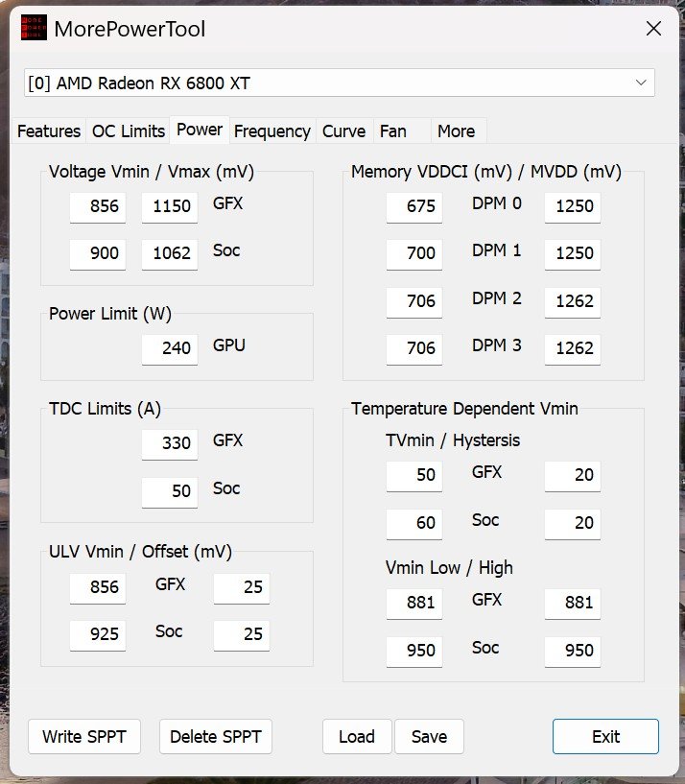Click the "Memory VDDCI (mV) / MVDD (mV)" label

(x=486, y=172)
